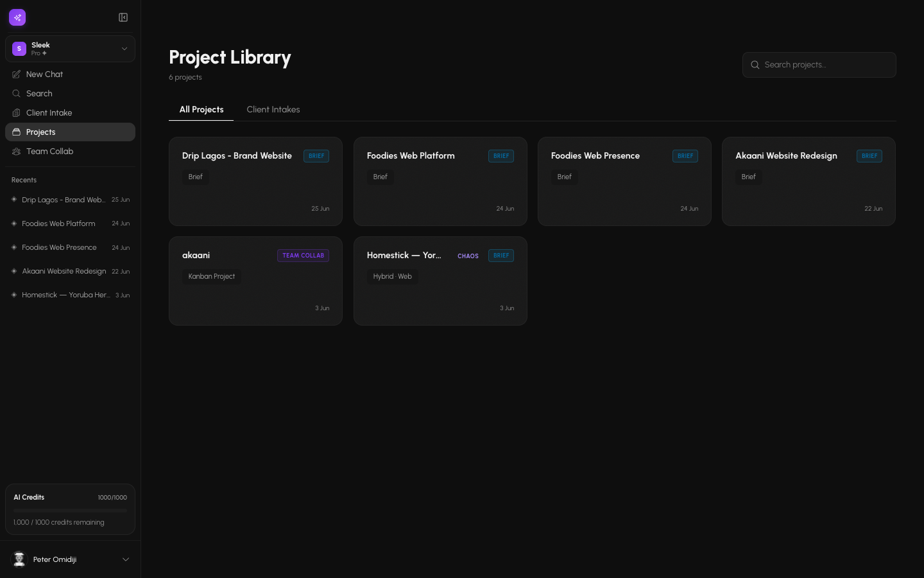Click the BRIEF badge on Akaani Website Redesign

pos(869,156)
